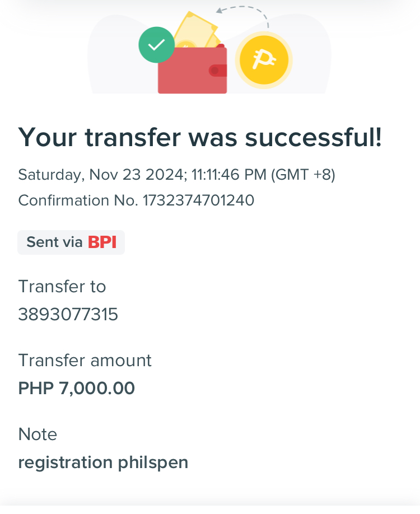Click the 'Sent via' text in the badge
Image resolution: width=420 pixels, height=514 pixels.
coord(54,242)
